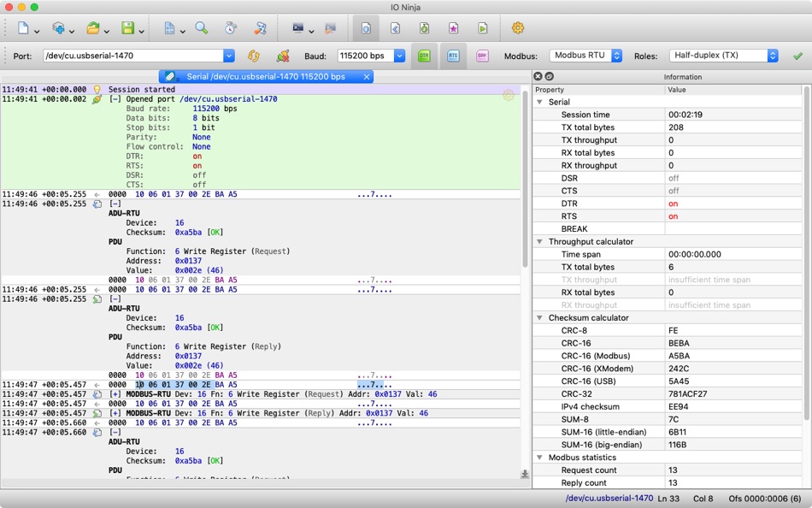Toggle the pink BRK break button

pyautogui.click(x=482, y=56)
